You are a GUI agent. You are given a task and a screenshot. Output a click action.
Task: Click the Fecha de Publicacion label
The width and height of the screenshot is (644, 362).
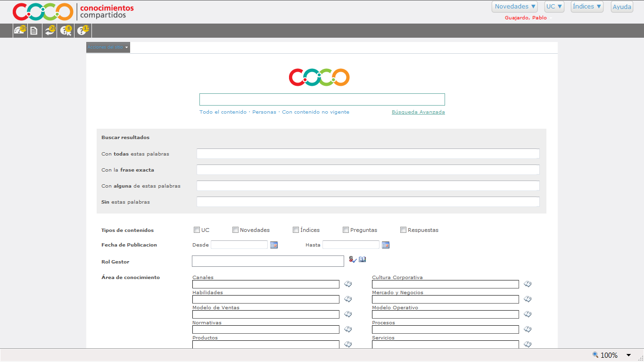[x=129, y=245]
